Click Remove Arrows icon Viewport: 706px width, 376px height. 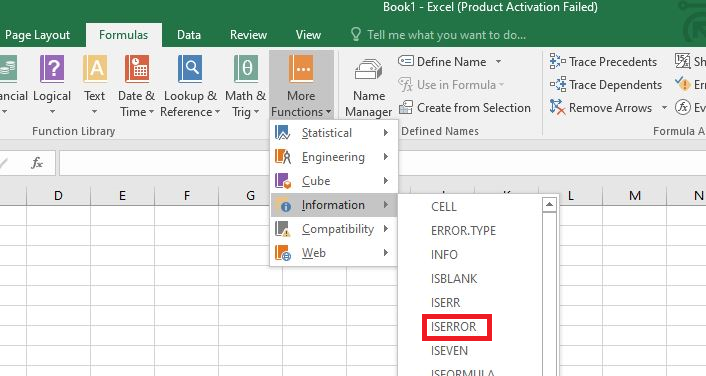557,107
